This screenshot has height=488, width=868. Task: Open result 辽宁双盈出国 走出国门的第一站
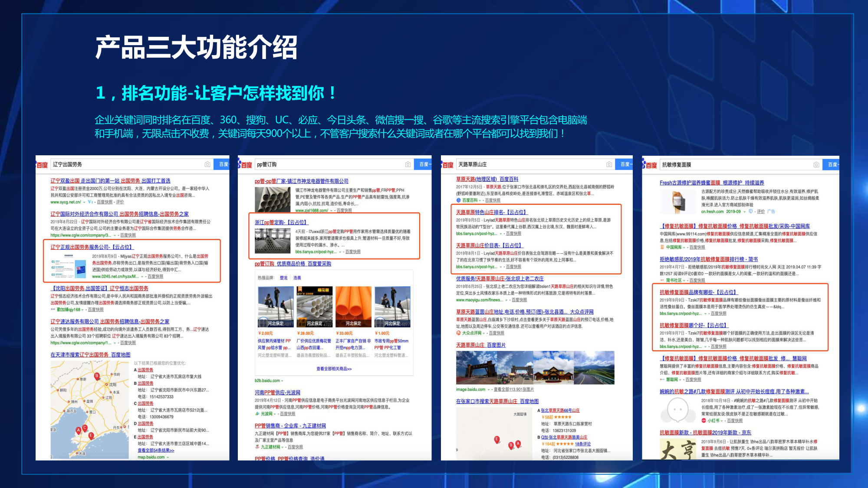110,181
